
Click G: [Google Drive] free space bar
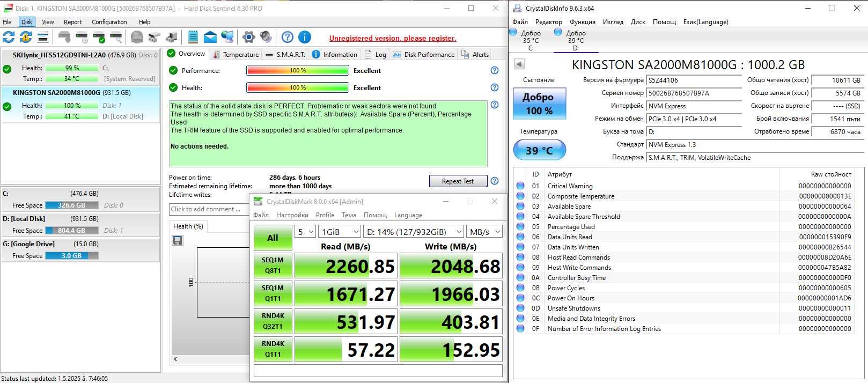(72, 255)
